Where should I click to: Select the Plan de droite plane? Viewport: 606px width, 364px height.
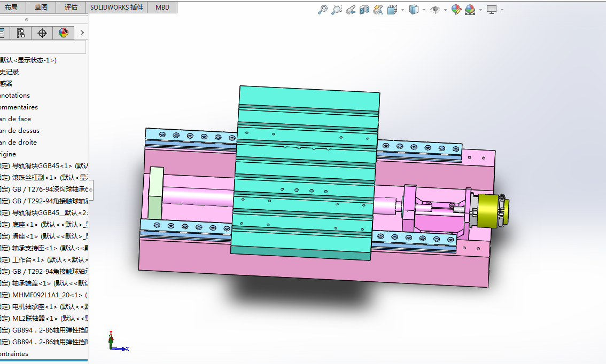pyautogui.click(x=18, y=143)
